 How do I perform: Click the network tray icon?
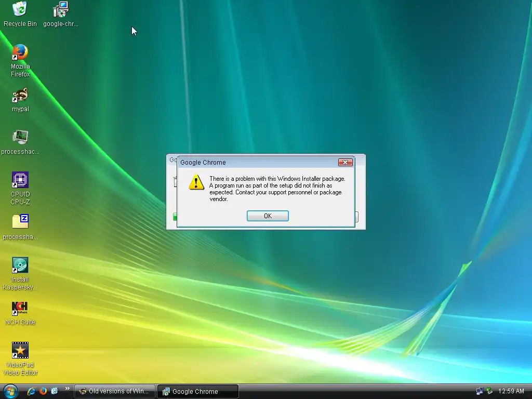pos(480,391)
